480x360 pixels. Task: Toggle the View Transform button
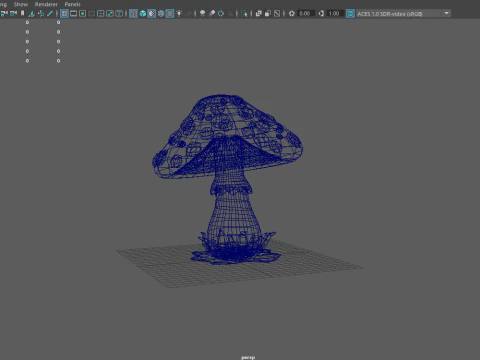coord(350,13)
